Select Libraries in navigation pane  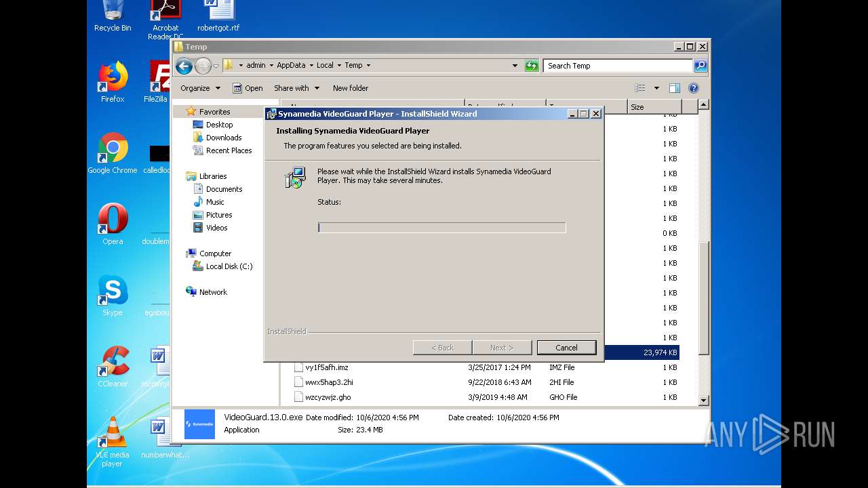click(213, 176)
